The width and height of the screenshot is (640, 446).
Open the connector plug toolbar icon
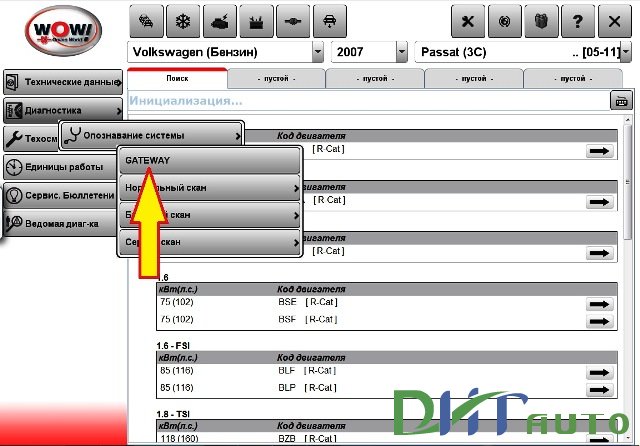click(x=293, y=21)
